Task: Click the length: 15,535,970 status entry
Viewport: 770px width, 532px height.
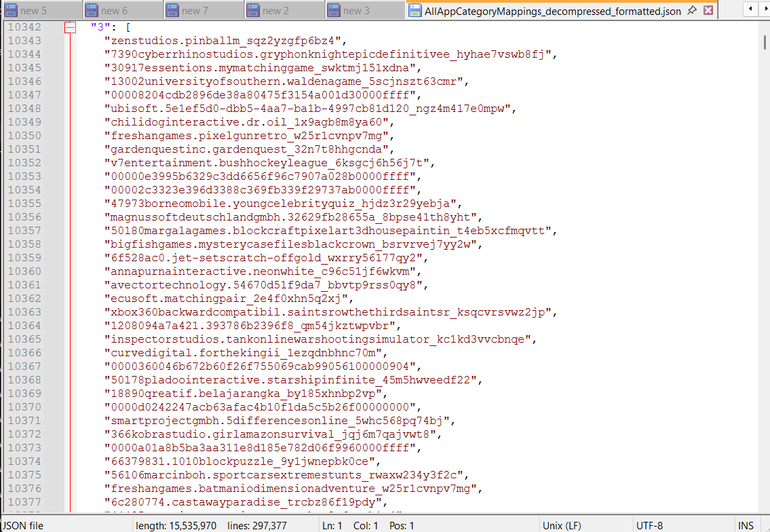Action: (x=176, y=526)
